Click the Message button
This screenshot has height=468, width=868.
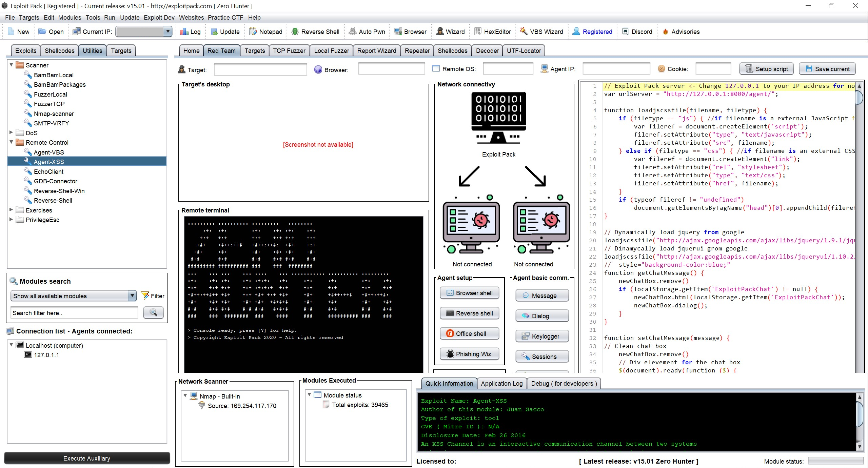click(x=542, y=296)
